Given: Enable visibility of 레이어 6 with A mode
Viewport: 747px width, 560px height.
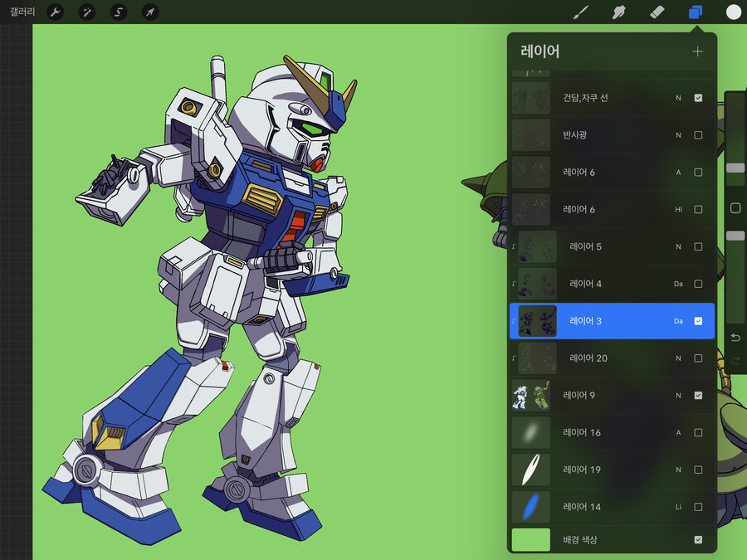Looking at the screenshot, I should pos(698,173).
